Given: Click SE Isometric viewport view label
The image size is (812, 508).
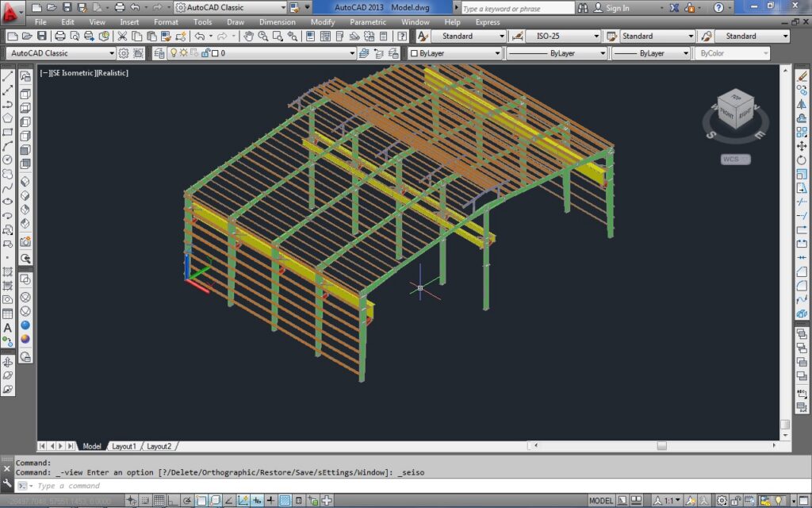Looking at the screenshot, I should click(72, 73).
